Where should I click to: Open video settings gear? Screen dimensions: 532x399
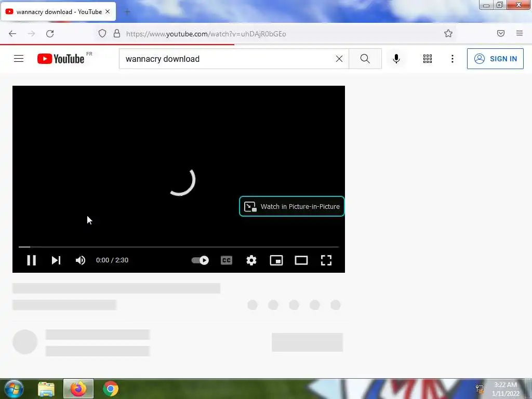[251, 260]
